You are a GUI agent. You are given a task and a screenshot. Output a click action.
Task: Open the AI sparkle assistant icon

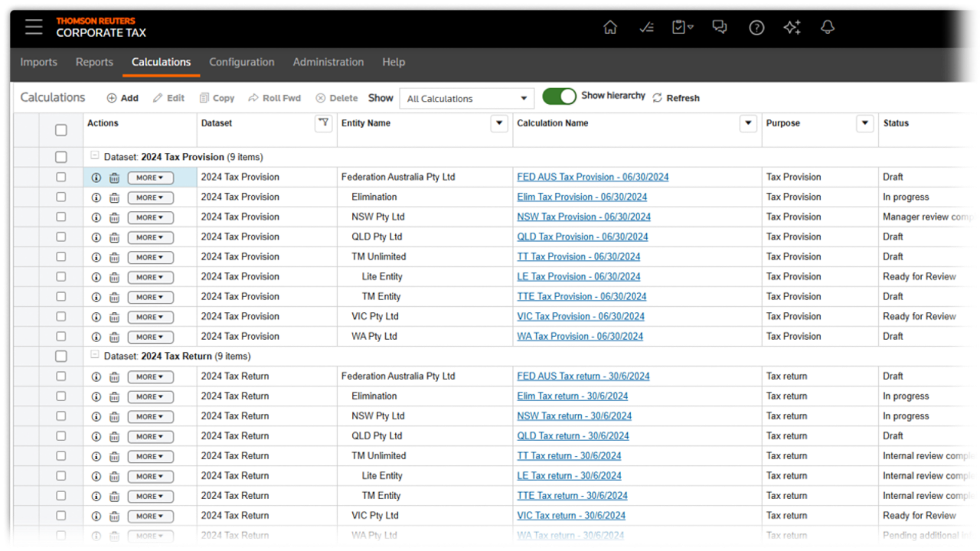pyautogui.click(x=792, y=28)
